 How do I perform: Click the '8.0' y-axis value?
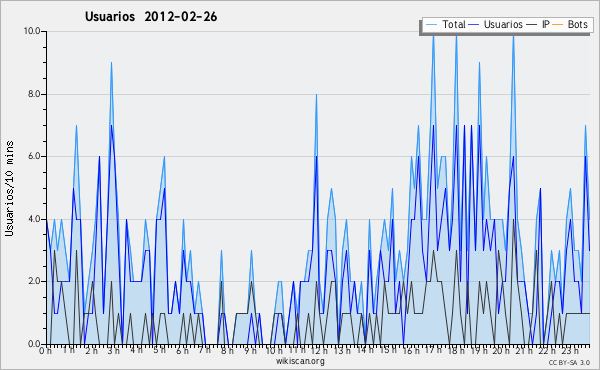34,94
